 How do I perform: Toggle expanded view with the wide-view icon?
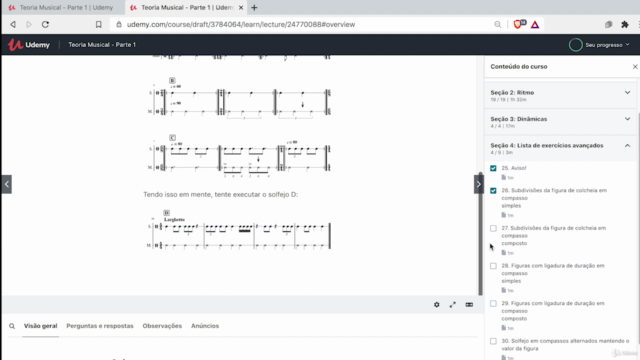click(469, 304)
